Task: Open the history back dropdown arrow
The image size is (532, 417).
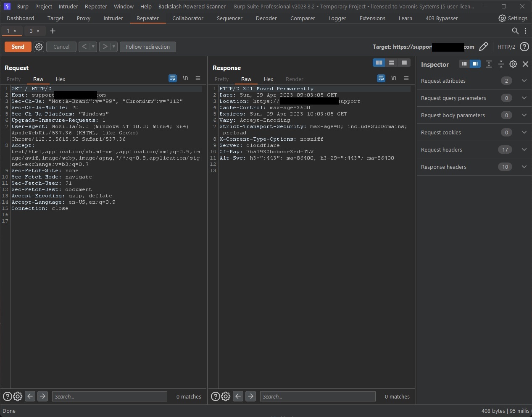Action: point(93,47)
